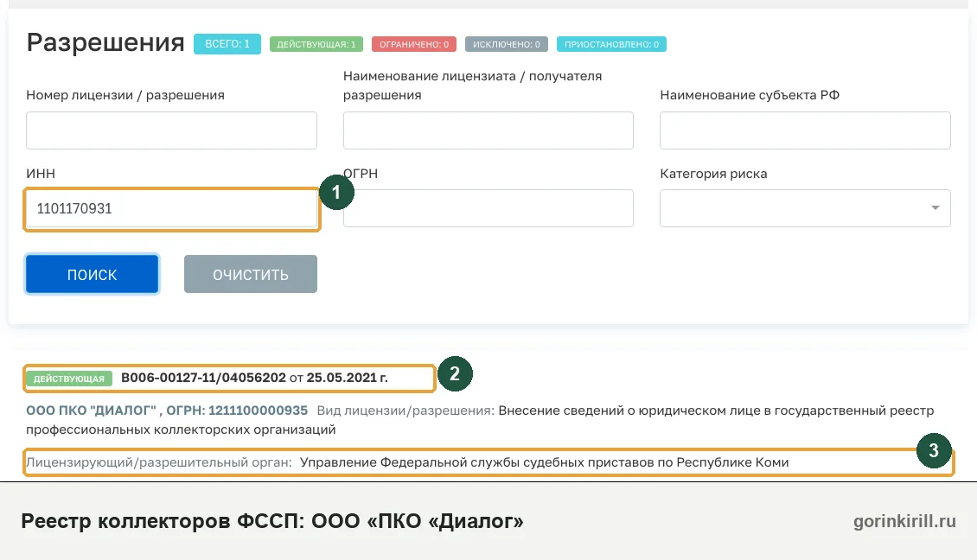Screen dimensions: 977x560
Task: Click the Вид лицензии/разрешения label
Action: (x=405, y=410)
